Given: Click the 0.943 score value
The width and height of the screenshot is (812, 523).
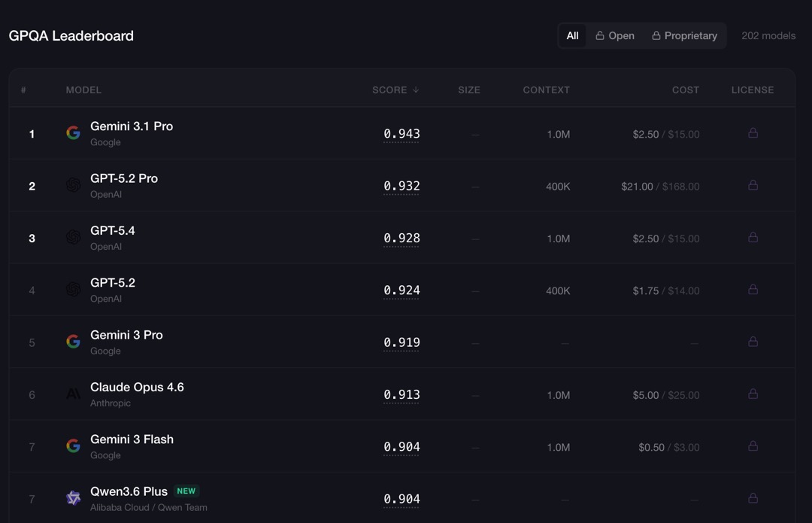Looking at the screenshot, I should [401, 134].
